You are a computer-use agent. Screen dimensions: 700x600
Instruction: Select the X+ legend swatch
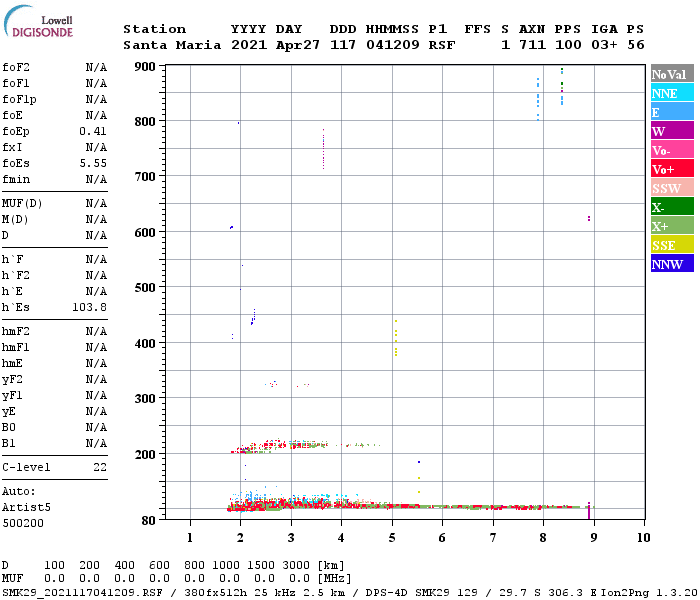coord(672,225)
